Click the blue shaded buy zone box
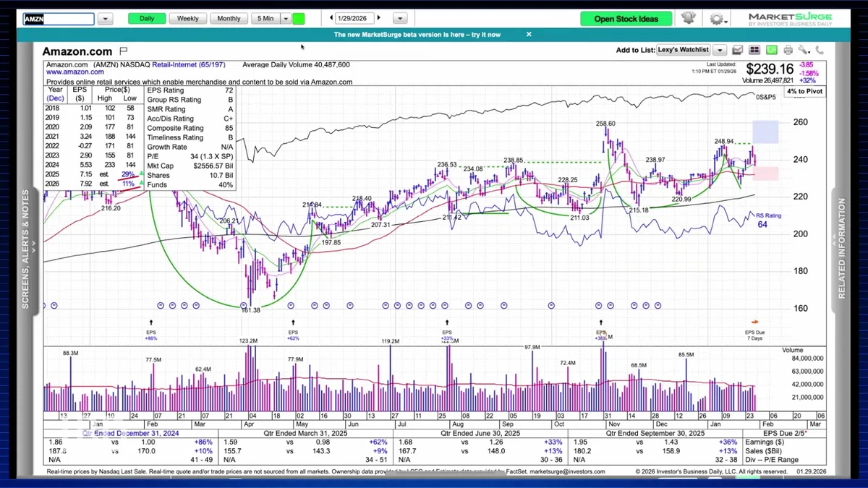 [x=765, y=132]
